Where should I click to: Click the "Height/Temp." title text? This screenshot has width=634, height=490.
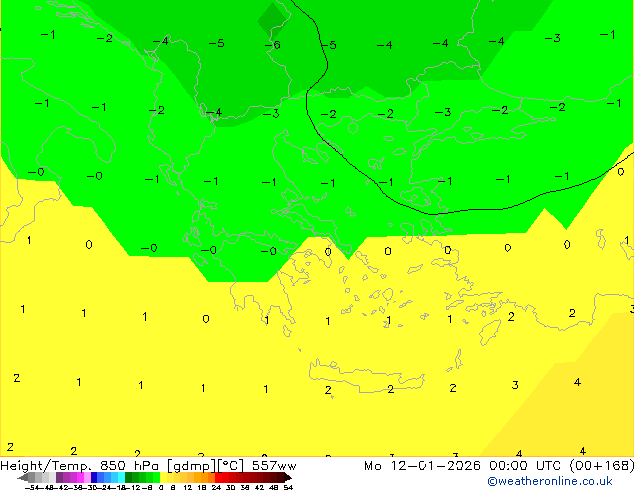pyautogui.click(x=46, y=466)
